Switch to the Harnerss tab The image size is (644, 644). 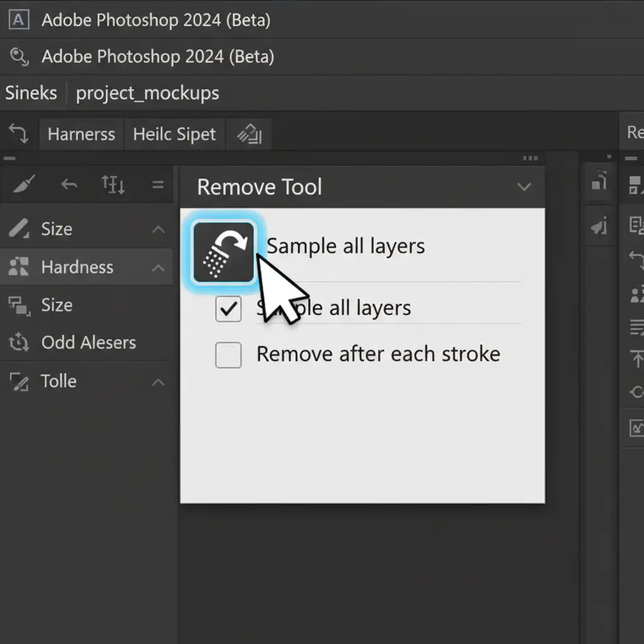click(x=81, y=134)
